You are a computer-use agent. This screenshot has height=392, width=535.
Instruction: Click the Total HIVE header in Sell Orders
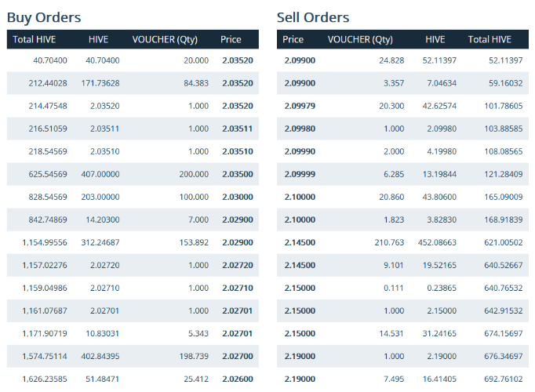coord(490,39)
